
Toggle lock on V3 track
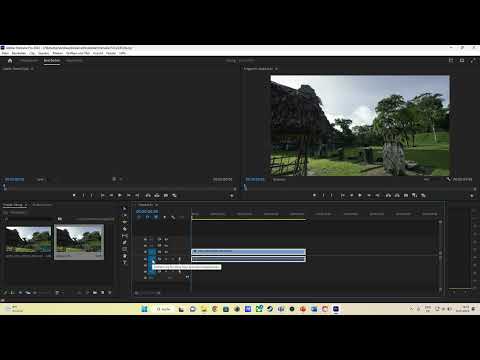(145, 239)
